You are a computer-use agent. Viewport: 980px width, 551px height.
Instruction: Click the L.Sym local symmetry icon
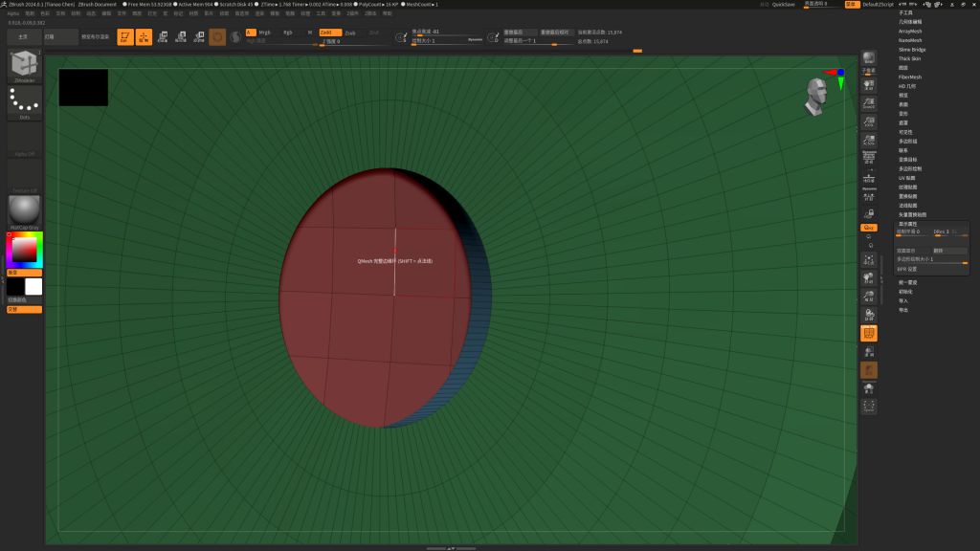tap(869, 197)
